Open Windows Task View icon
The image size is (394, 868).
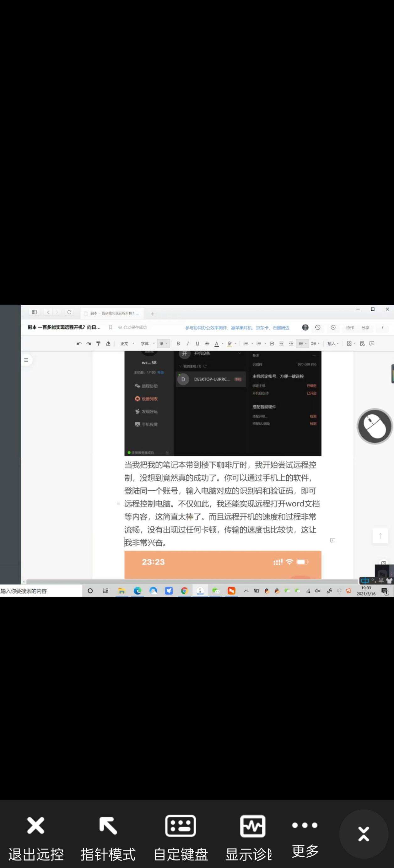click(105, 591)
